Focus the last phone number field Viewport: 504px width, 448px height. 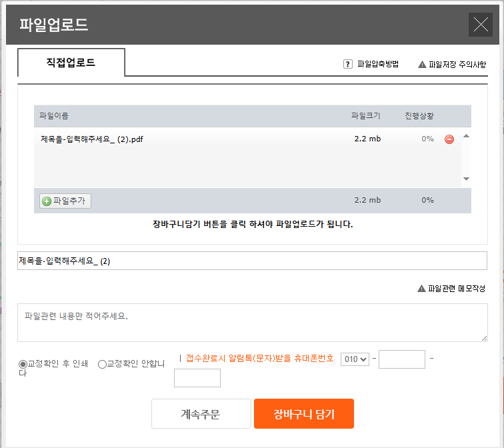197,378
